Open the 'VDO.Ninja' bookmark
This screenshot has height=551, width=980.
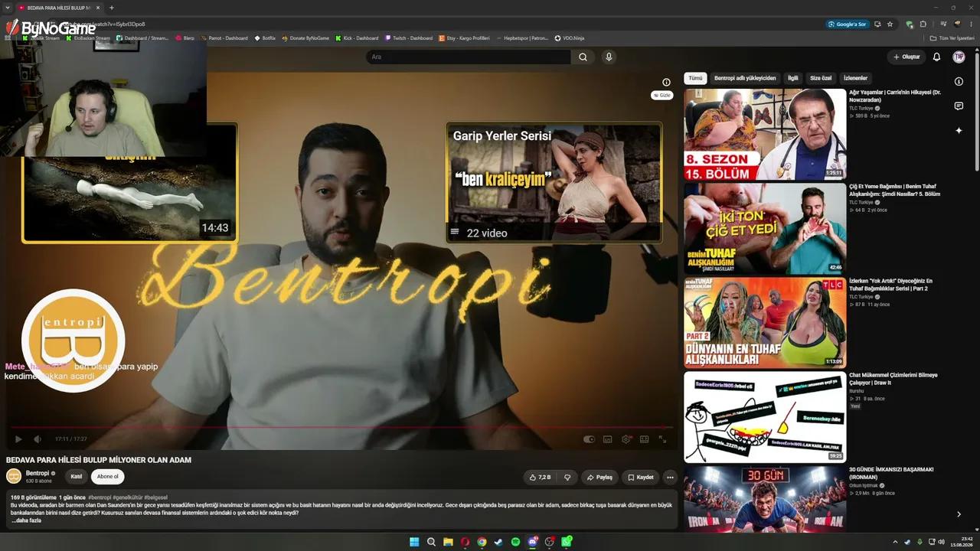tap(569, 38)
